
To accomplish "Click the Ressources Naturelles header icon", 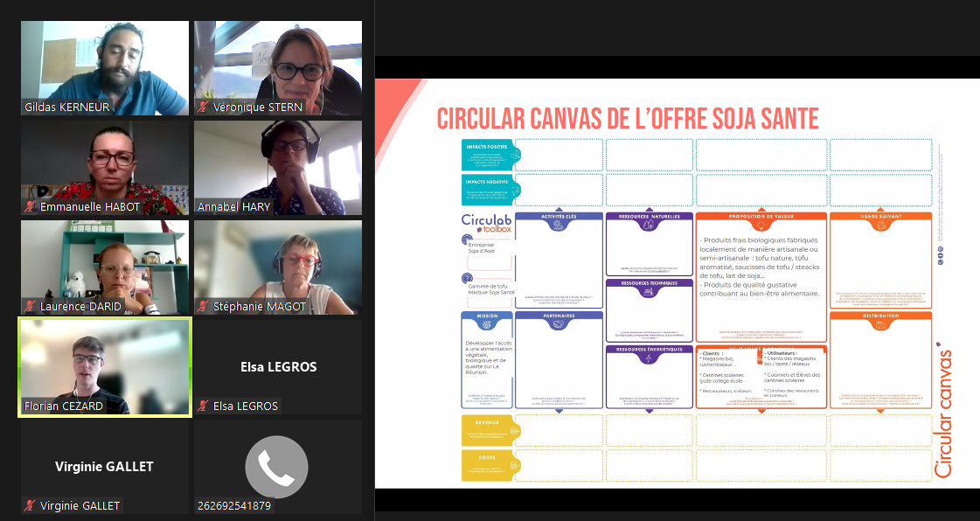I will pyautogui.click(x=648, y=226).
